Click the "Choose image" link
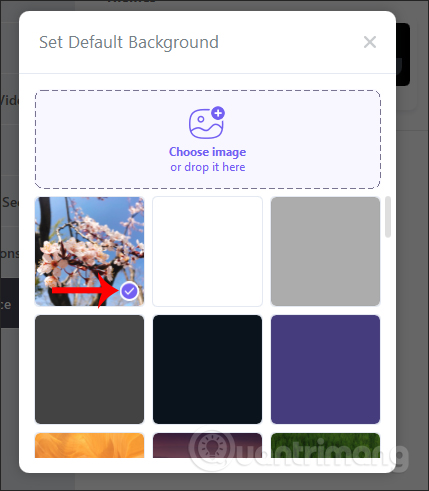The width and height of the screenshot is (429, 491). coord(207,152)
